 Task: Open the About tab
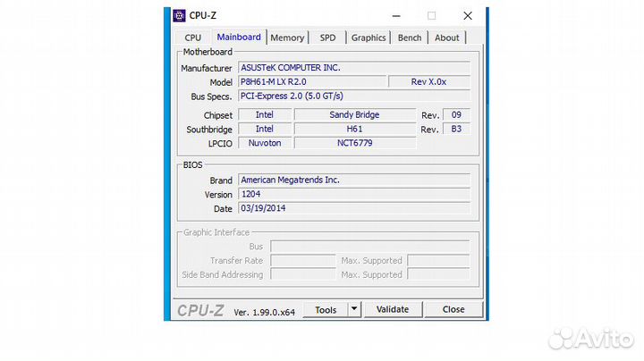coord(447,38)
